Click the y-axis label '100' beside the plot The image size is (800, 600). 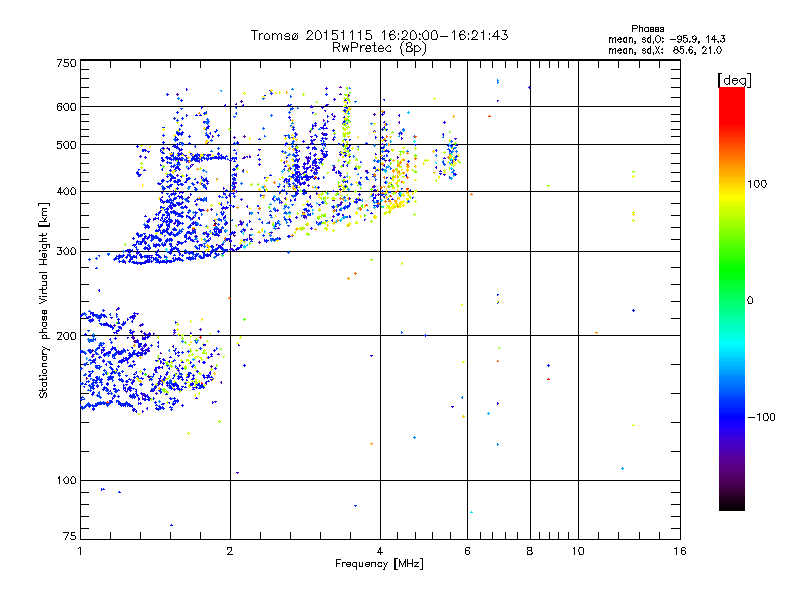click(66, 480)
